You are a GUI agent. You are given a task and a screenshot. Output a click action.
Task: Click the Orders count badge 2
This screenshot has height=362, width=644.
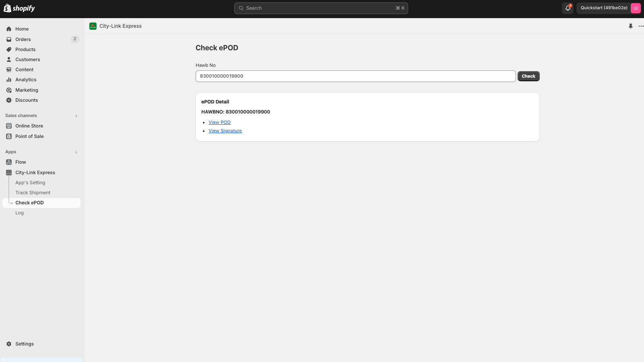tap(75, 39)
